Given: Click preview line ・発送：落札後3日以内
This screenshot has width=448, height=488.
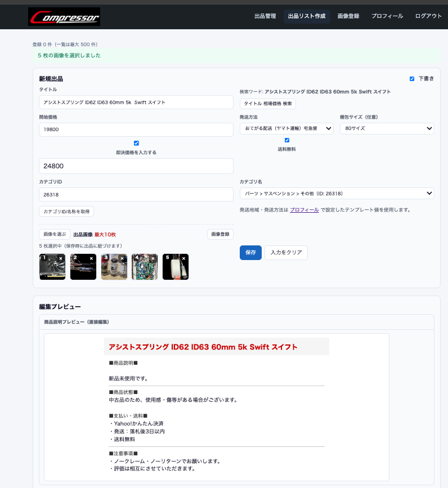Looking at the screenshot, I should coord(137,431).
